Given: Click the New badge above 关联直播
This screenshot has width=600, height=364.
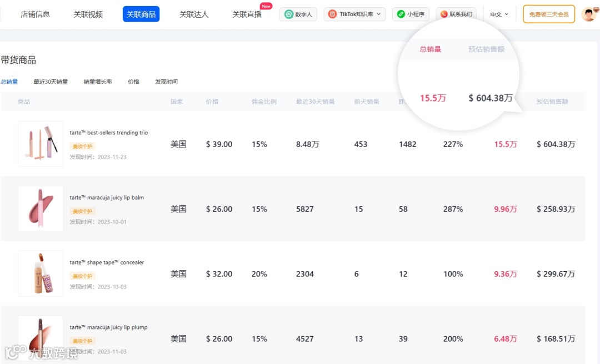Looking at the screenshot, I should (x=266, y=5).
